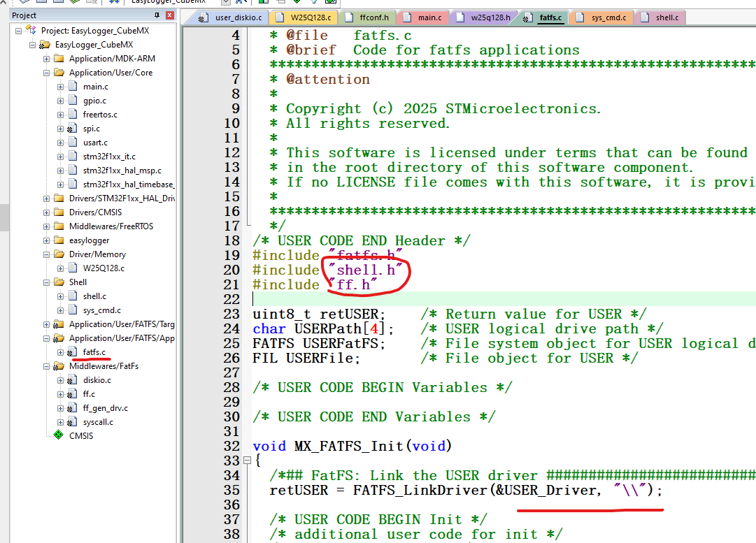Collapse the EasyLogger_CubeMX target node
The image size is (756, 543).
[x=32, y=45]
